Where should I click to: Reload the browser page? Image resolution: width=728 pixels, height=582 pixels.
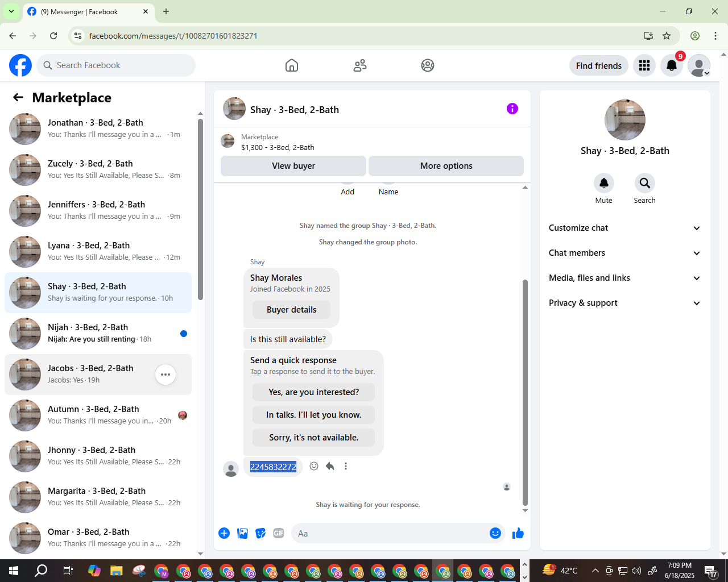tap(53, 36)
